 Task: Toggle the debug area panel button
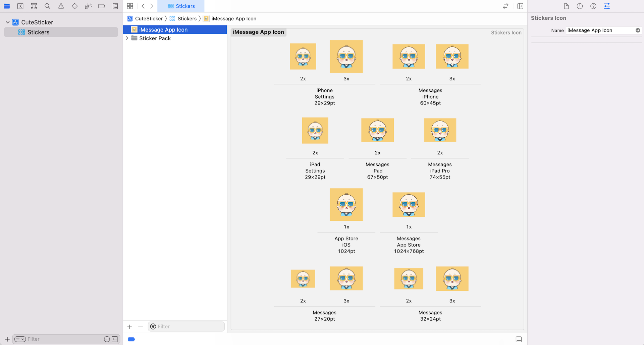click(519, 339)
